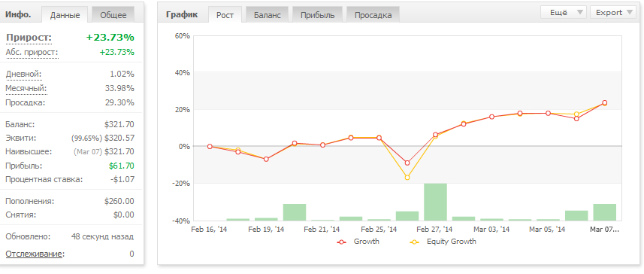
Task: Click the '48 секунд назад' update text
Action: (x=102, y=237)
